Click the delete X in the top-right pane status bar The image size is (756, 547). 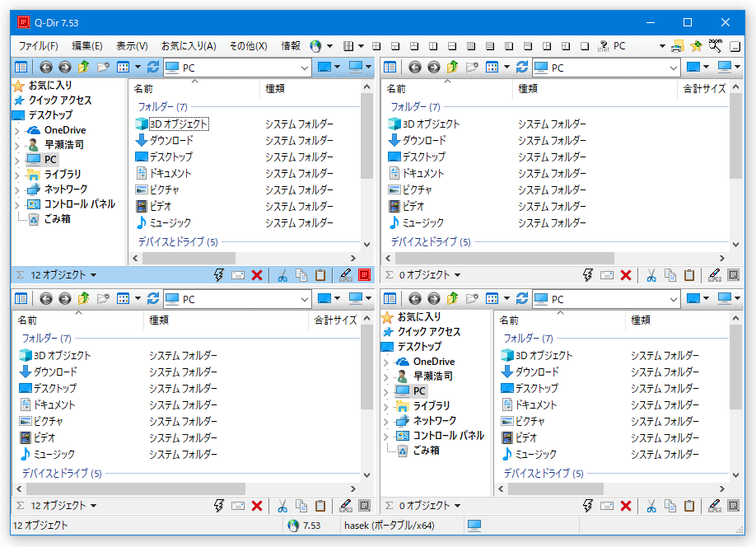(626, 275)
